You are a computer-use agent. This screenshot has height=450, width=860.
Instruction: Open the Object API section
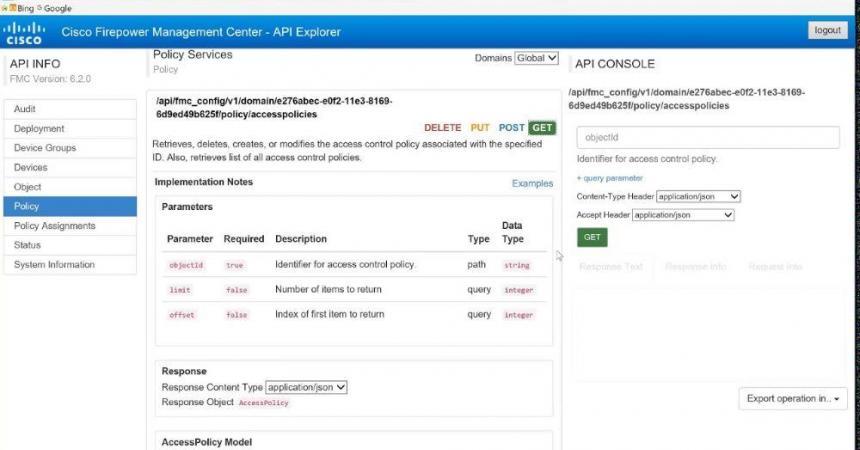tap(70, 187)
